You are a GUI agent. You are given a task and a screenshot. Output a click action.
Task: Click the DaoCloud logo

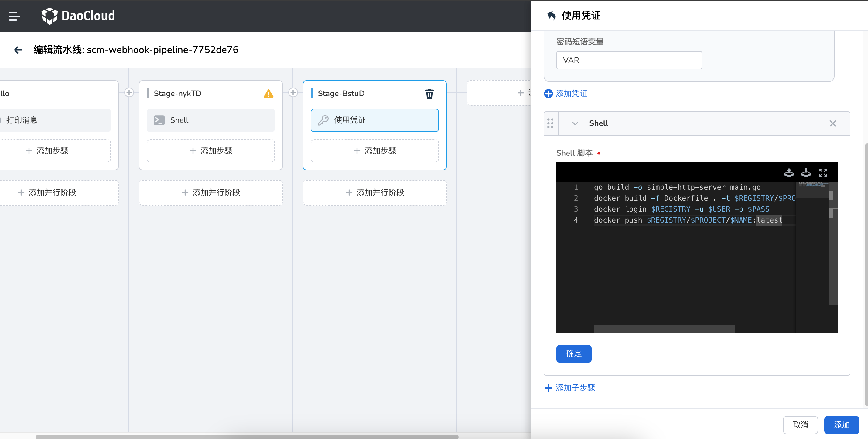[x=78, y=16]
